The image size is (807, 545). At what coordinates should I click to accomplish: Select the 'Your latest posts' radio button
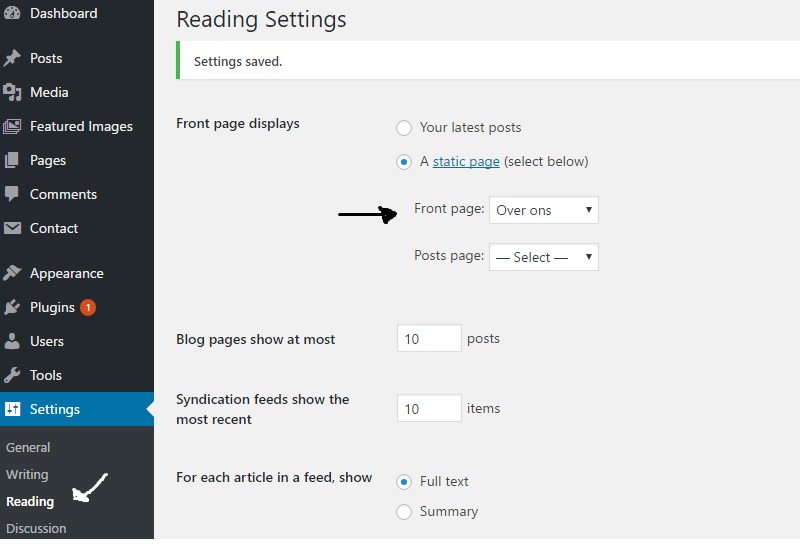[404, 128]
